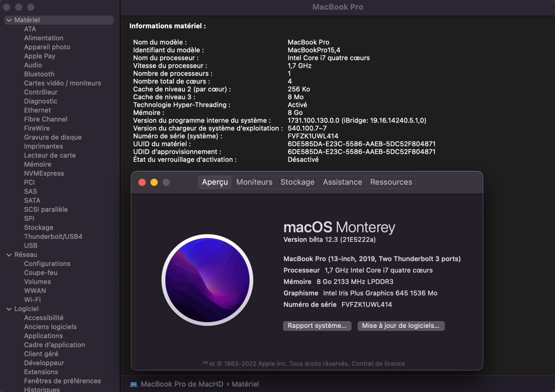
Task: Open Diagnostic in the sidebar
Action: point(41,101)
